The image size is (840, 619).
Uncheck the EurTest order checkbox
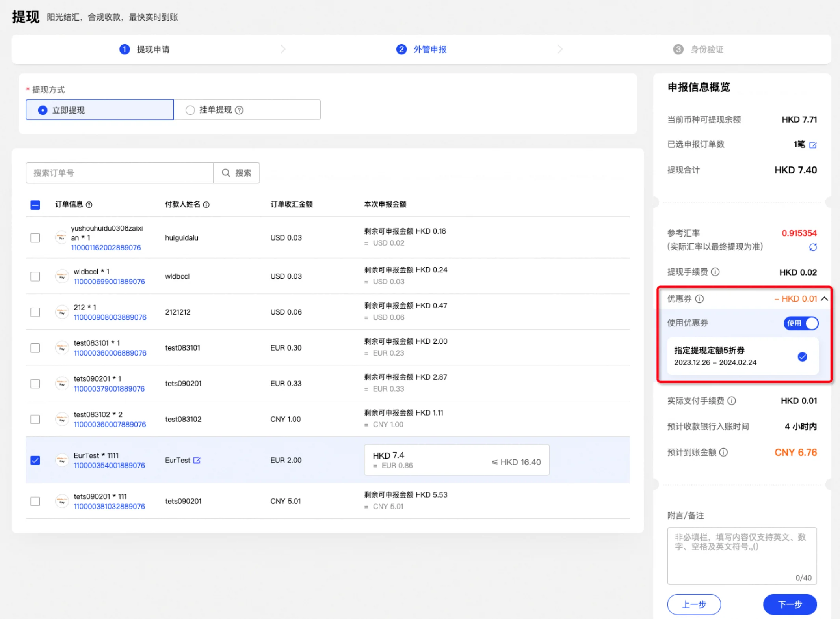click(35, 460)
